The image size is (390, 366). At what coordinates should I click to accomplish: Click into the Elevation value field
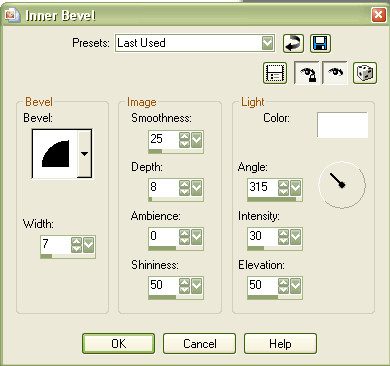coord(263,286)
